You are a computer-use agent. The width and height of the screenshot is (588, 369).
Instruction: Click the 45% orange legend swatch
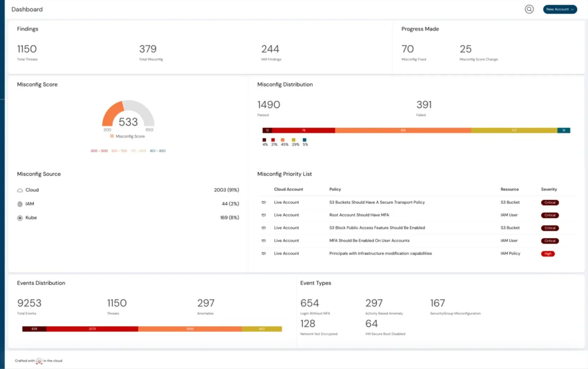(283, 140)
